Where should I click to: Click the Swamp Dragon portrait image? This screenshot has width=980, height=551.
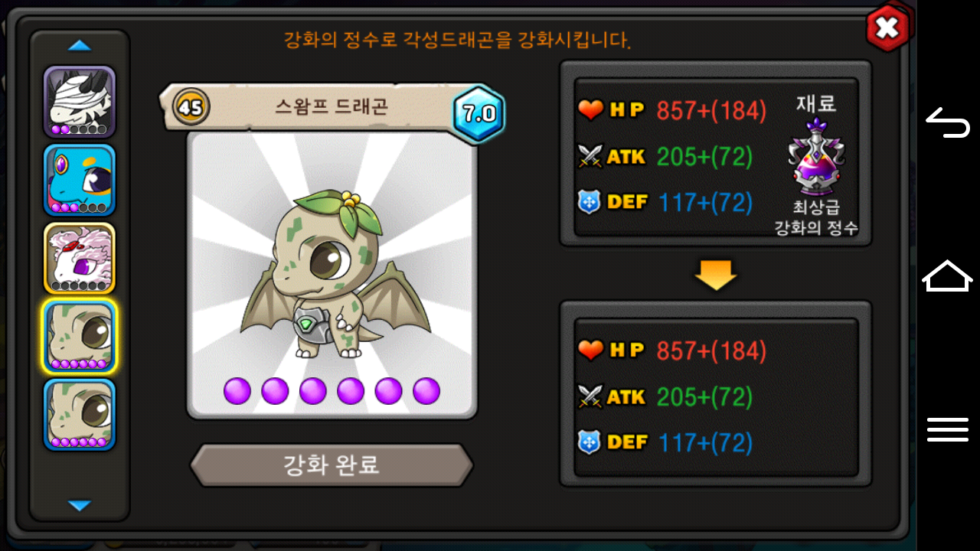pos(332,275)
